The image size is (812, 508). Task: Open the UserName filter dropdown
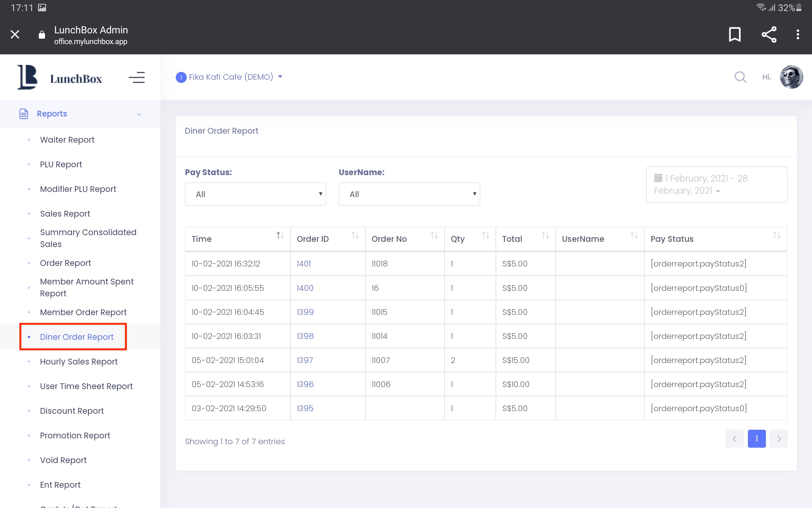coord(409,194)
